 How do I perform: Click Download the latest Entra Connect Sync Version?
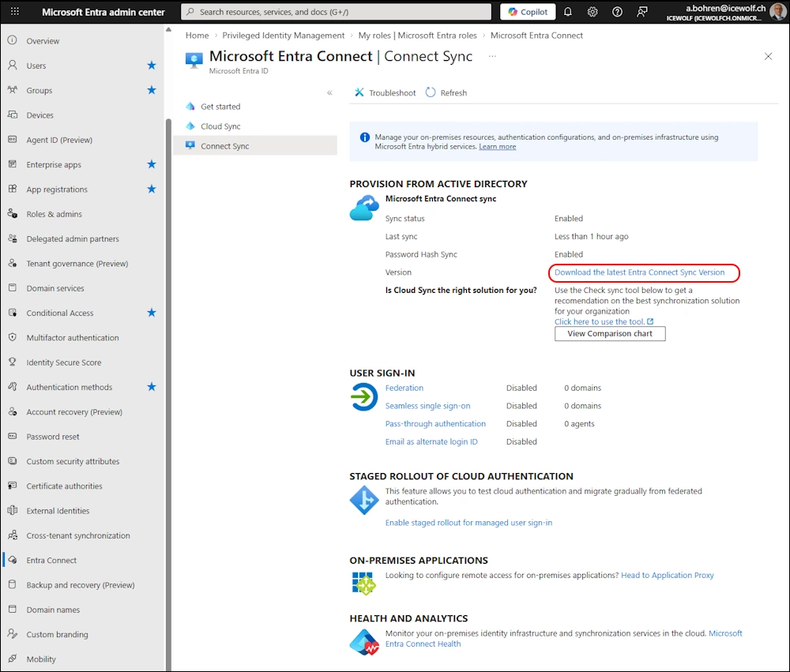click(639, 272)
